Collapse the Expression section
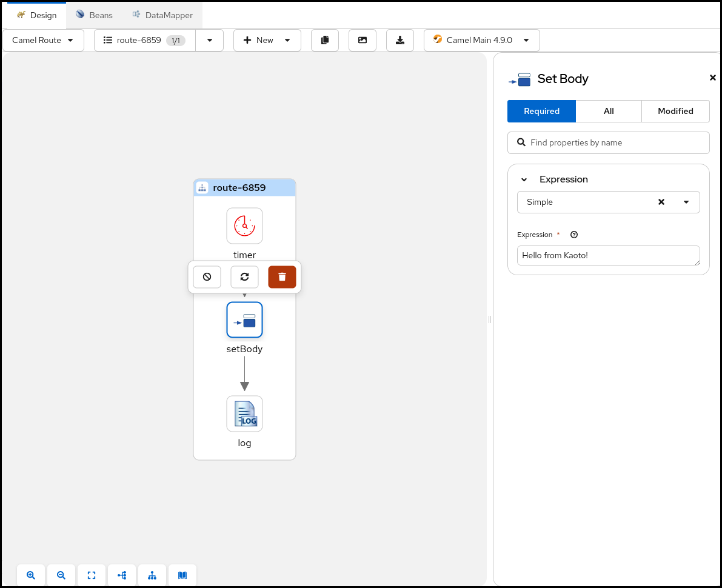 coord(524,179)
